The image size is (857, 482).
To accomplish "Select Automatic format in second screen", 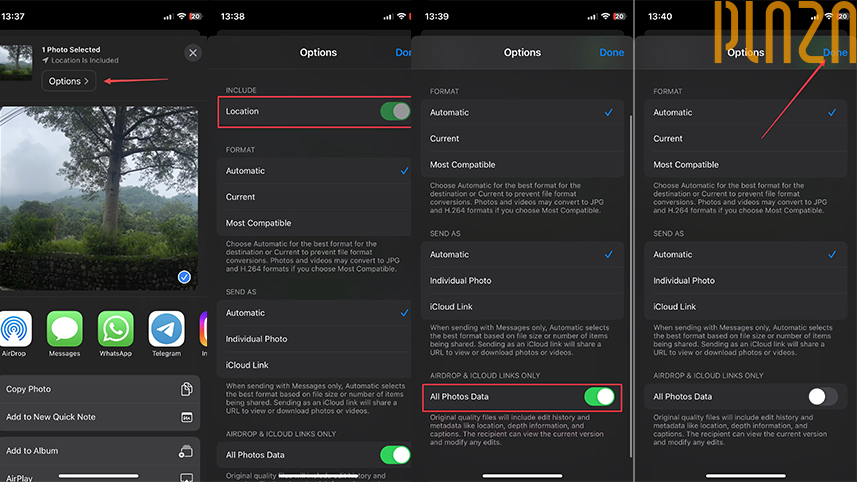I will pyautogui.click(x=314, y=171).
